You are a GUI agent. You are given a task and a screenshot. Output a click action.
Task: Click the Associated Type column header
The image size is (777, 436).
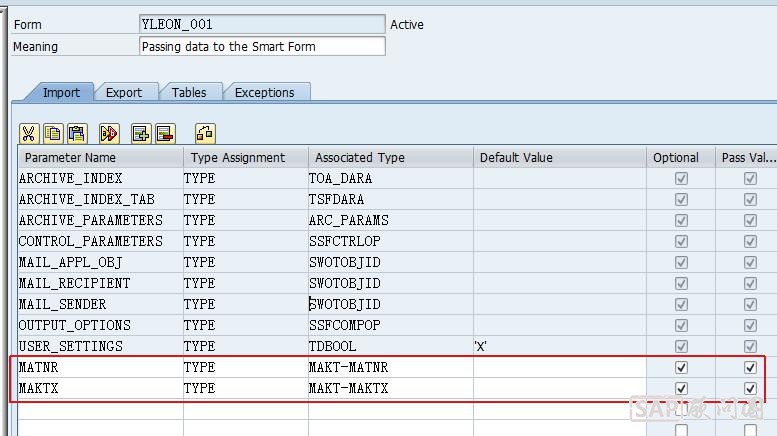click(391, 158)
